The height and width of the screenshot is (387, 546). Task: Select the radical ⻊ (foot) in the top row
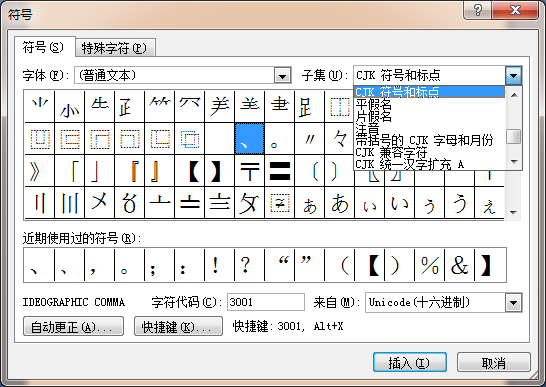[x=309, y=106]
